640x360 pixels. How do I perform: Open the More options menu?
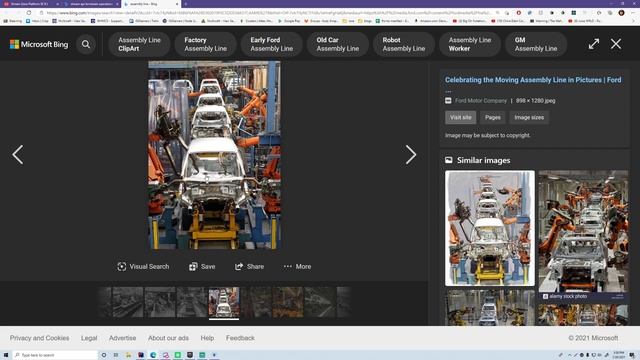click(298, 267)
